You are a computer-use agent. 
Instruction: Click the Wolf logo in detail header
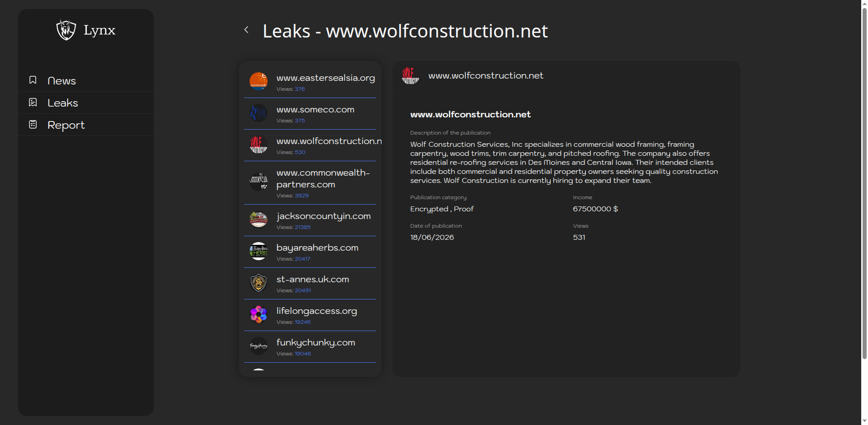point(410,75)
